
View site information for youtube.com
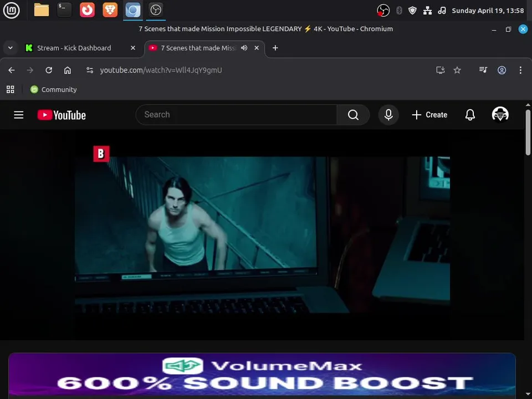90,70
